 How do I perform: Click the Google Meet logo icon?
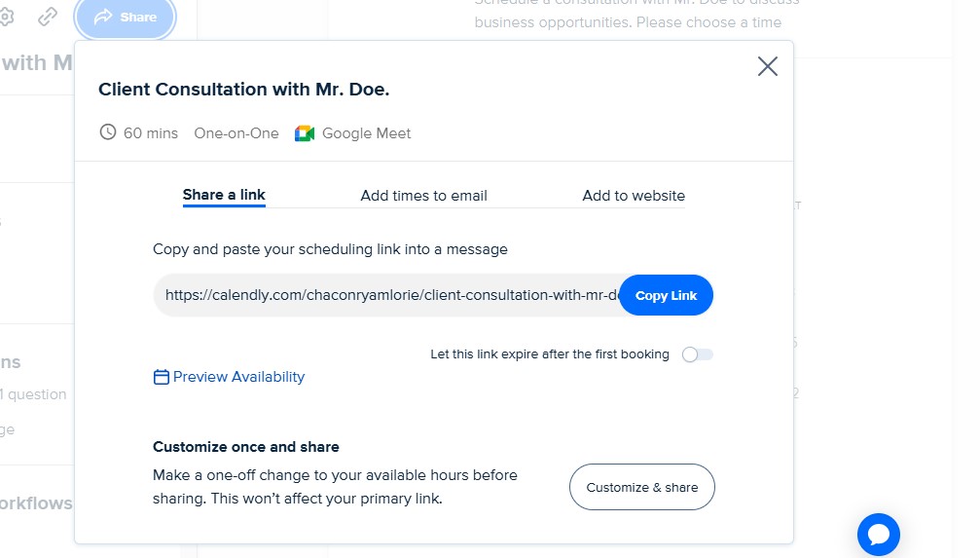[305, 133]
